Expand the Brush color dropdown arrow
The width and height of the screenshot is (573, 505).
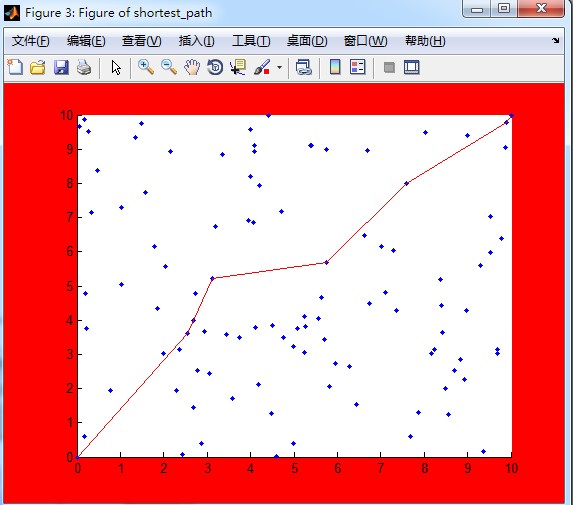point(280,68)
